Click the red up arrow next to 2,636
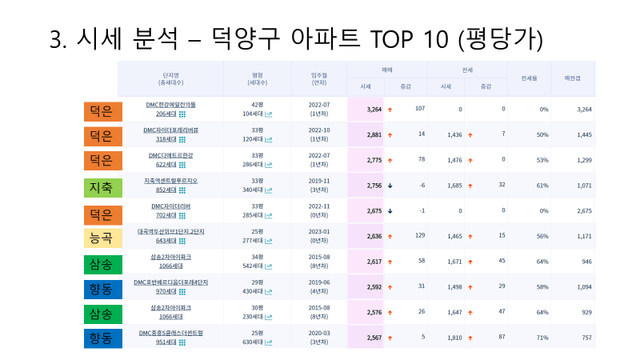640x360 pixels. pyautogui.click(x=390, y=237)
